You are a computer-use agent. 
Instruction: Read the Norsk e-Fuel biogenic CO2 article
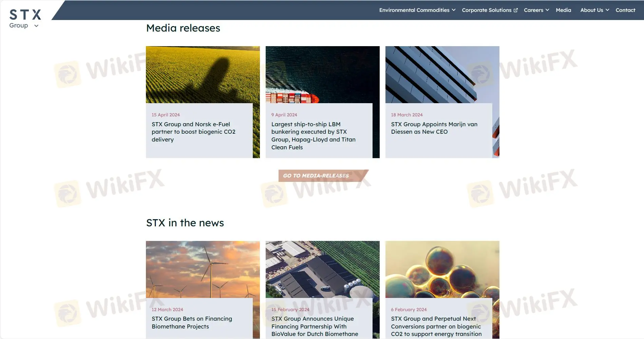click(193, 132)
